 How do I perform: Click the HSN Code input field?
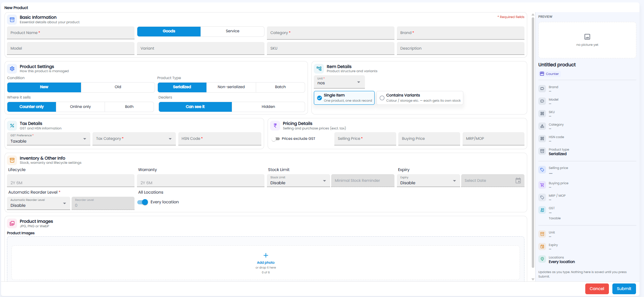coord(220,139)
